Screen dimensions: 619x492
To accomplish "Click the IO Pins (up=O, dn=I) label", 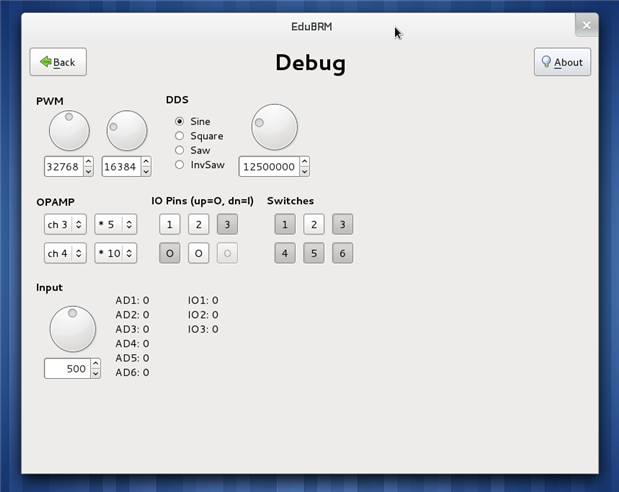I will point(202,201).
